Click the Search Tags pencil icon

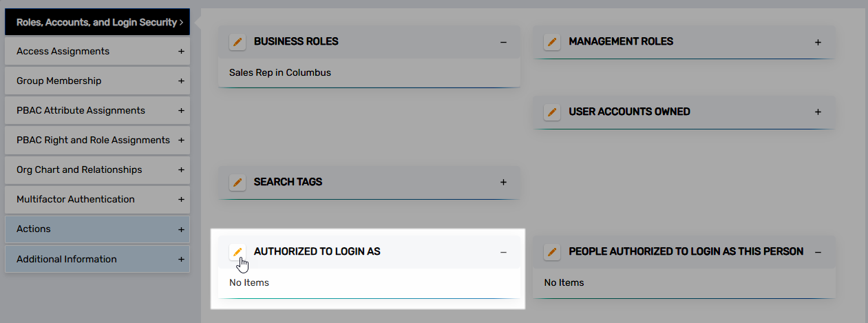tap(237, 183)
